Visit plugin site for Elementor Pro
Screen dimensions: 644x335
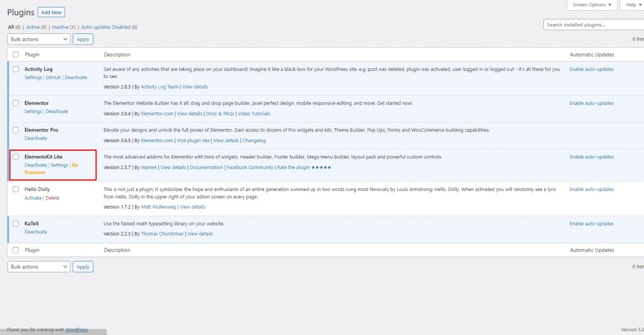point(193,140)
